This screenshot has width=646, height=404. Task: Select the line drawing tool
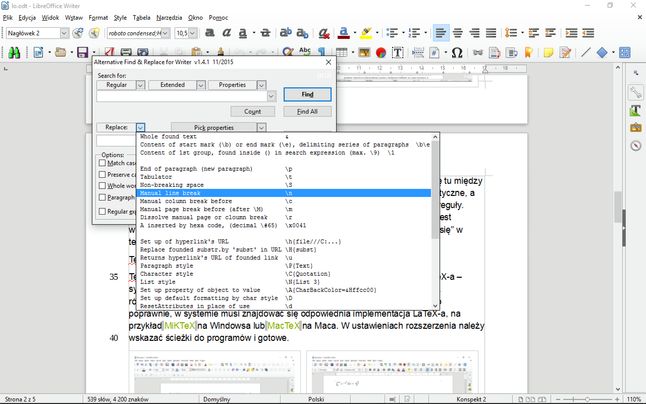[585, 52]
